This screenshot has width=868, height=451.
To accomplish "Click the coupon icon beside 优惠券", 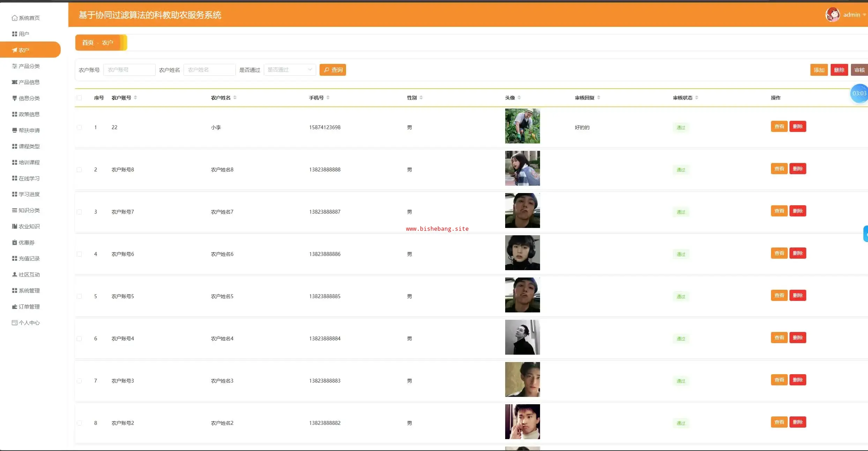I will 14,242.
